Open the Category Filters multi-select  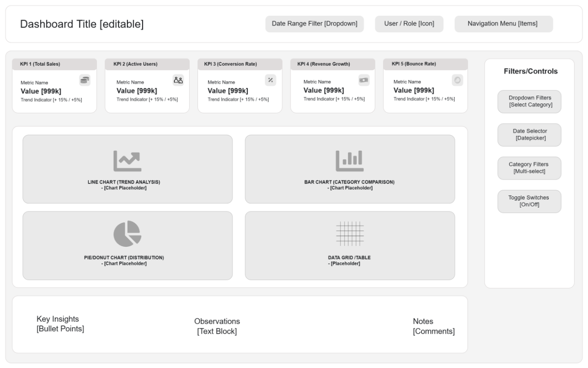(x=530, y=168)
